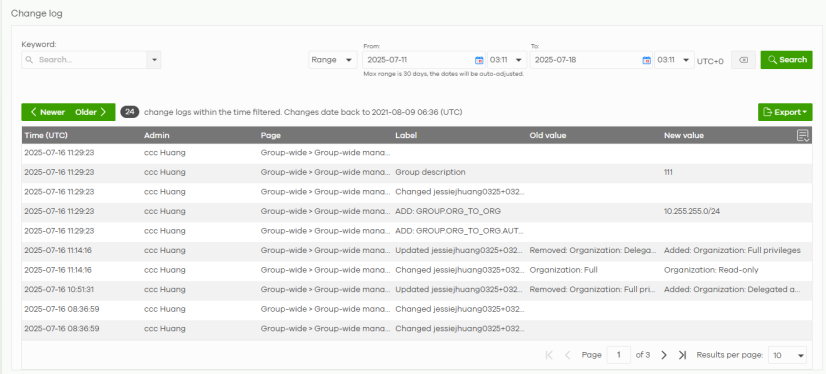Click the Label column header
This screenshot has height=374, width=826.
coord(406,135)
